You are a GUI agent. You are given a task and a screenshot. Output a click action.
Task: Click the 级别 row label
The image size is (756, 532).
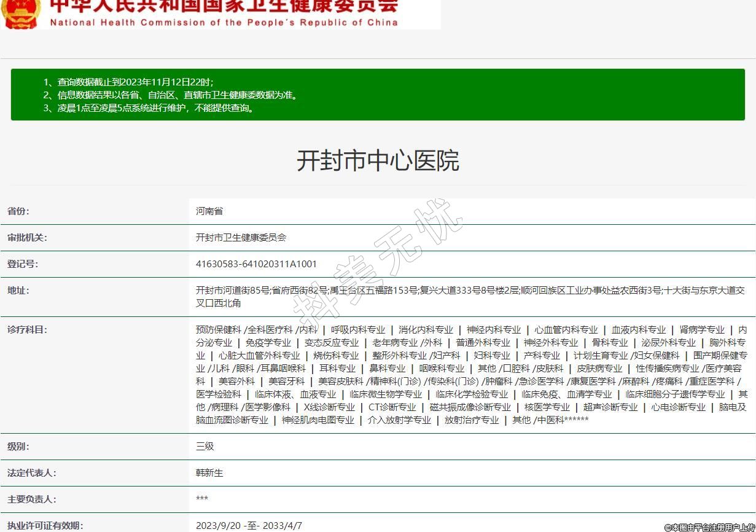click(x=18, y=447)
